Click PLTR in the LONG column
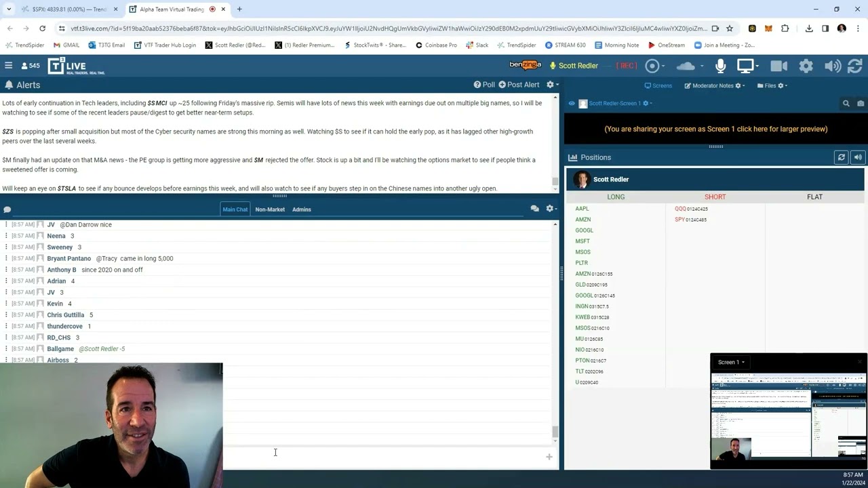This screenshot has height=488, width=868. (581, 263)
